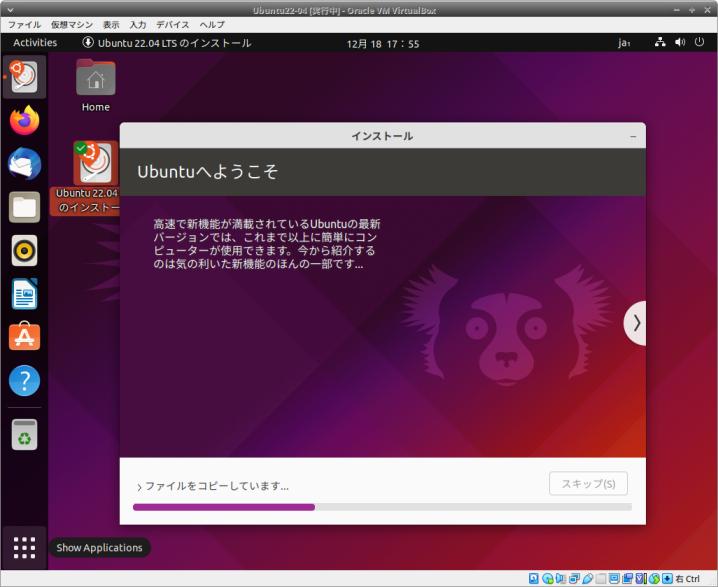Viewport: 718px width, 587px height.
Task: Click the 右 Ctrl host key indicator
Action: click(x=688, y=578)
